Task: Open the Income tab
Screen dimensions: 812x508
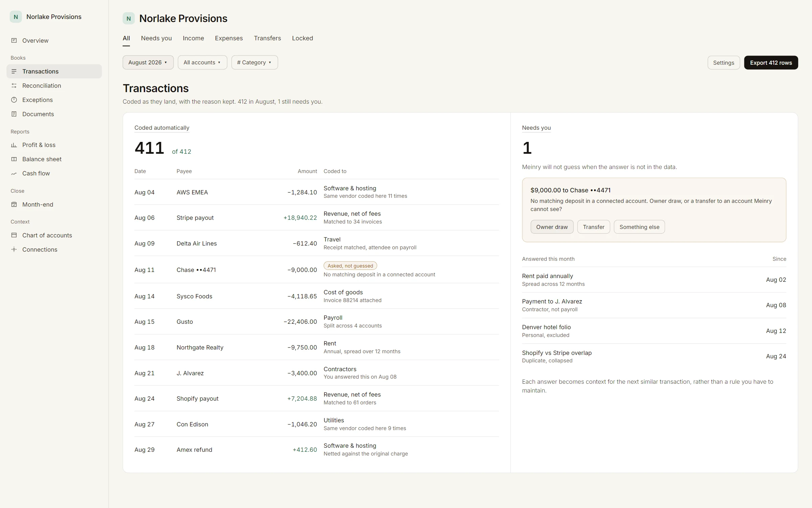Action: (193, 38)
